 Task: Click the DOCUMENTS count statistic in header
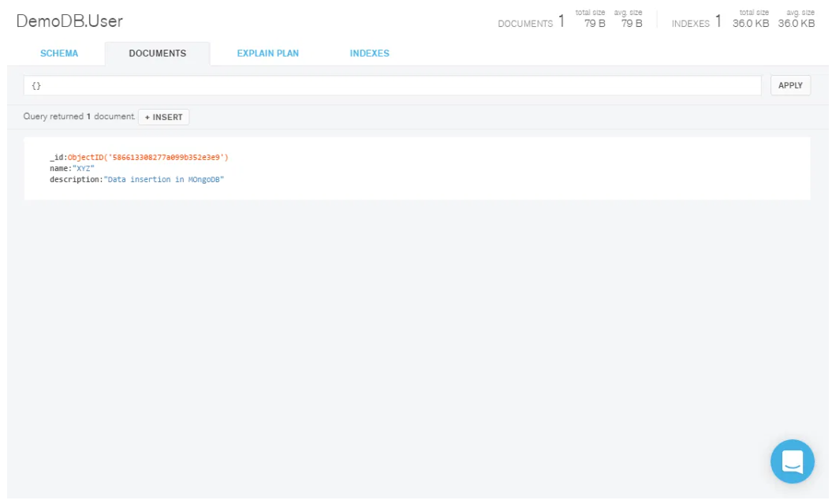[531, 23]
